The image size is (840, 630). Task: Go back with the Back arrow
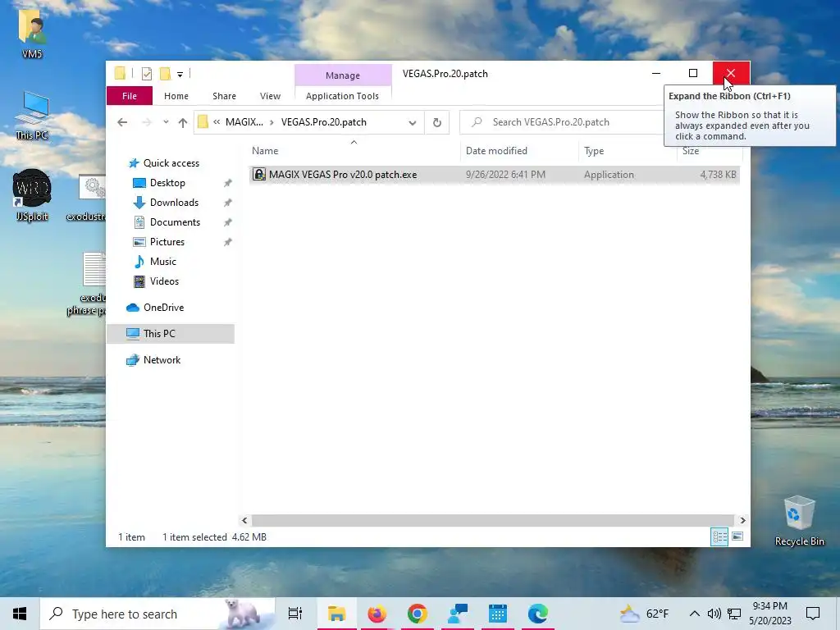pos(122,122)
